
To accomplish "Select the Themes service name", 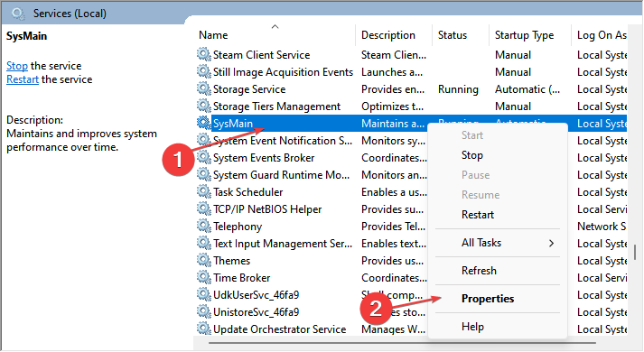I will click(x=231, y=261).
